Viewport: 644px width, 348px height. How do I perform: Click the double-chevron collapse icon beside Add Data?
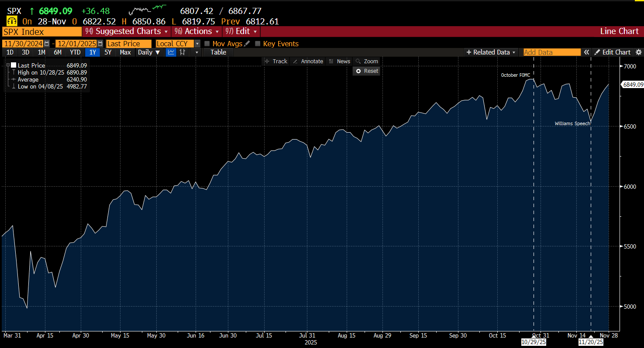(586, 52)
